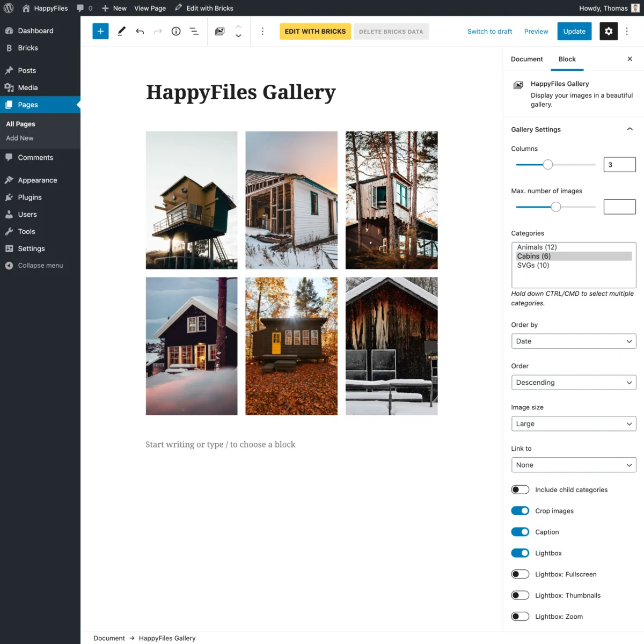The image size is (644, 644).
Task: Open the List View outline icon
Action: tap(194, 31)
